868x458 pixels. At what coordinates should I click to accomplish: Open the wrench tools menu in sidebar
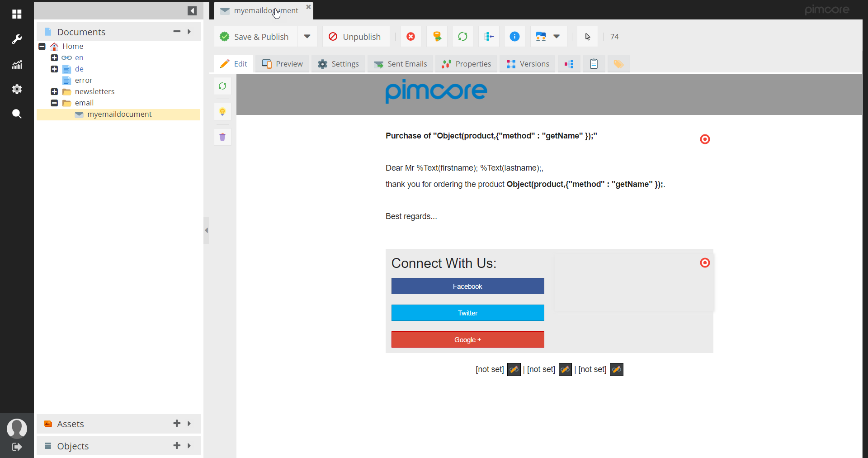coord(17,39)
